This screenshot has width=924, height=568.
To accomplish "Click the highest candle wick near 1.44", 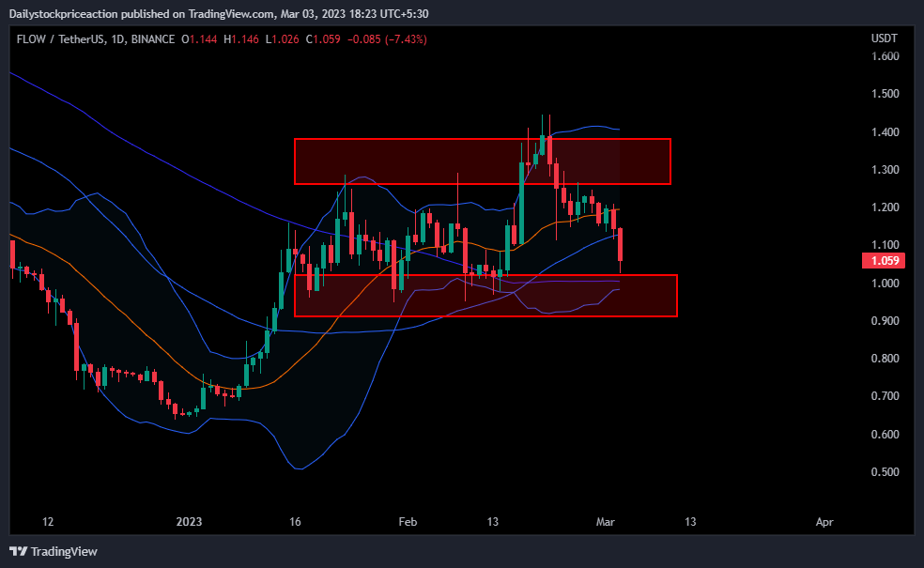I will (x=542, y=127).
